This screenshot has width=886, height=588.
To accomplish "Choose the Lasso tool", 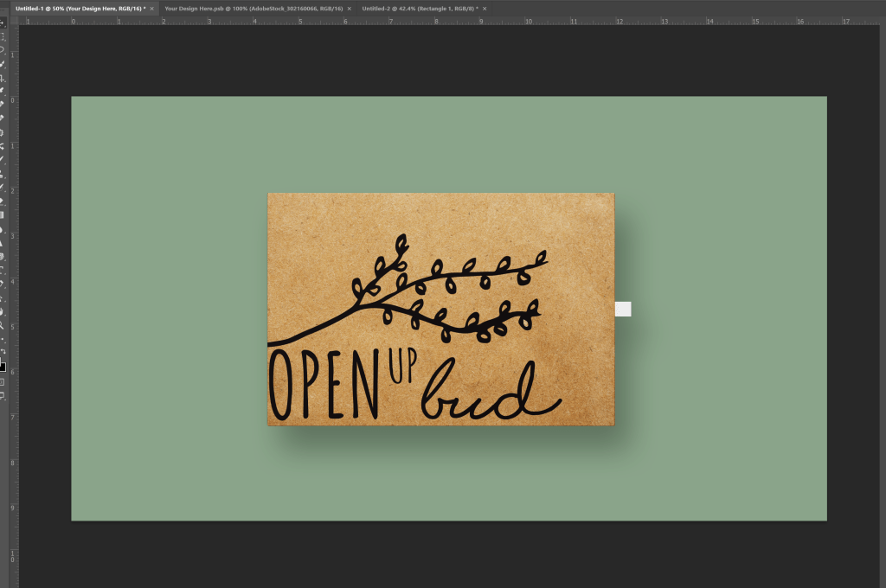I will coord(3,50).
